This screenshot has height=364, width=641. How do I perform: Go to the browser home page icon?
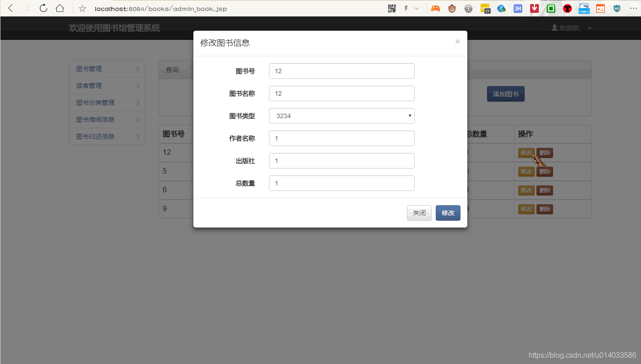coord(60,8)
